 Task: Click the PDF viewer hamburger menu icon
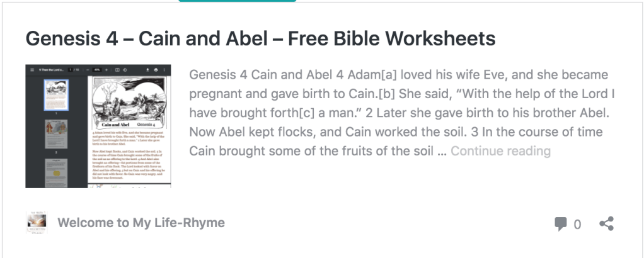pos(32,70)
